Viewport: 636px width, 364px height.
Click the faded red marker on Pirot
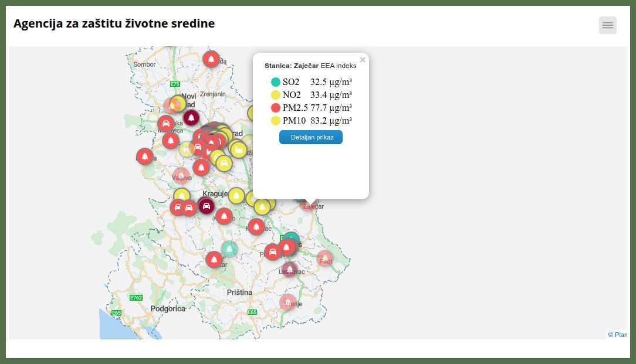[325, 258]
